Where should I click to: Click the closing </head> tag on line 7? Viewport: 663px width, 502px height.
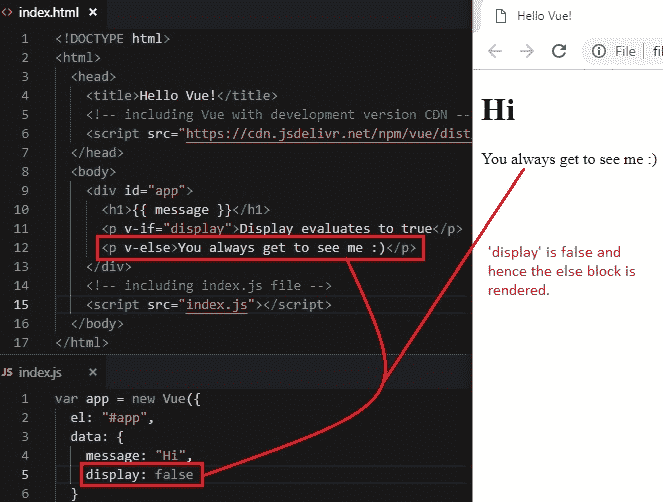click(x=97, y=153)
